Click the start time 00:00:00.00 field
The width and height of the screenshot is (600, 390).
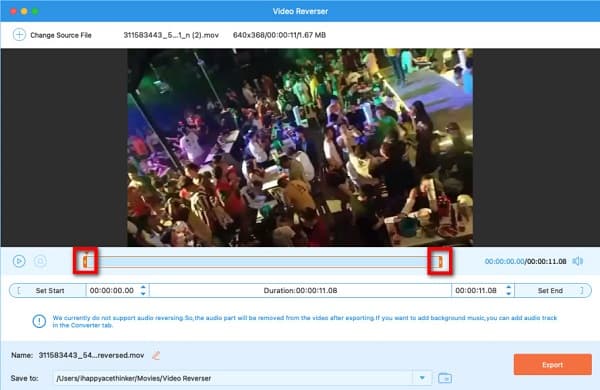112,290
